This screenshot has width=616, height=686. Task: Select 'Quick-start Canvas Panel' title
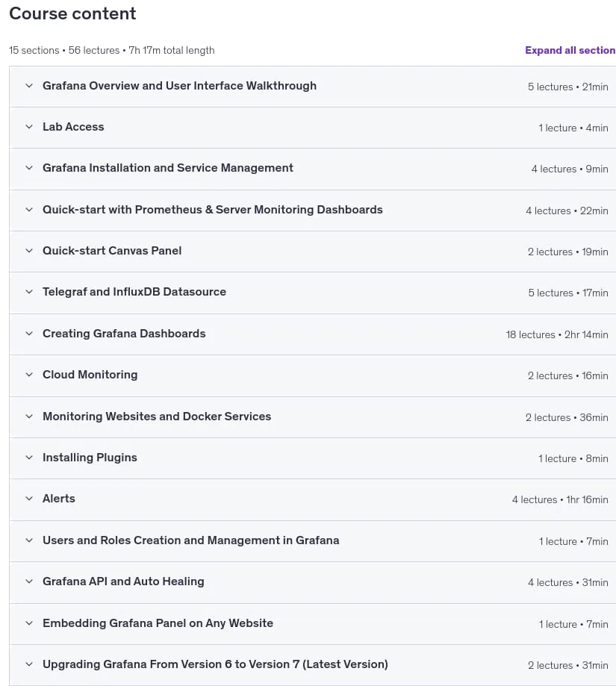click(112, 251)
